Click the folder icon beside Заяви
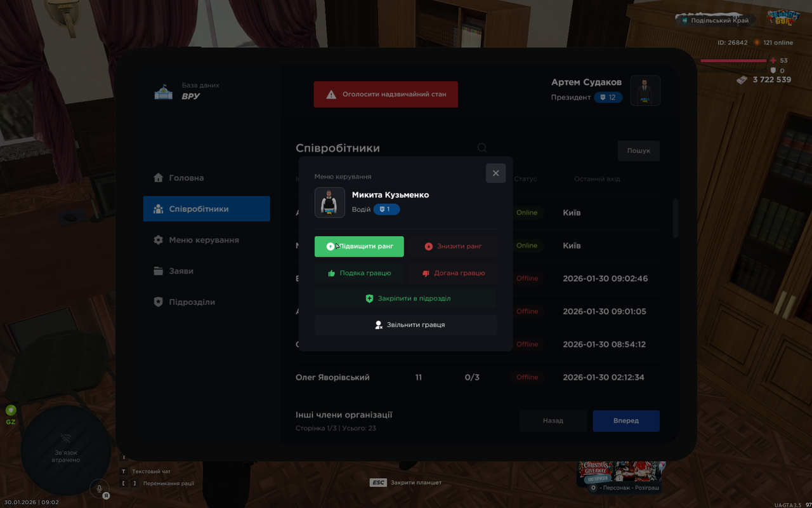 [159, 271]
